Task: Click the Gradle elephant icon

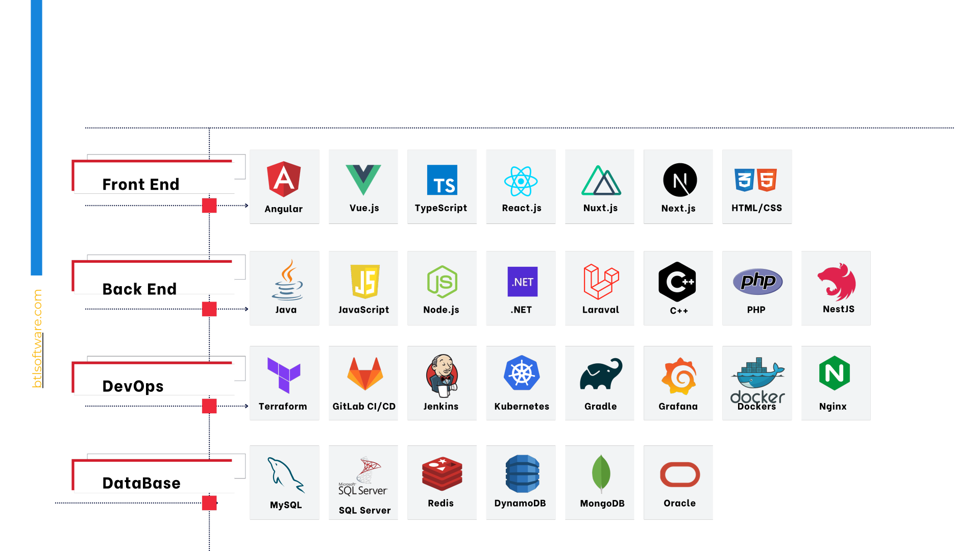Action: [x=601, y=374]
